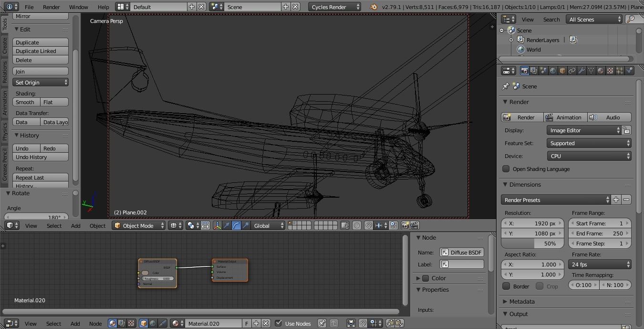Open the Device CPU dropdown
644x329 pixels.
(x=589, y=156)
